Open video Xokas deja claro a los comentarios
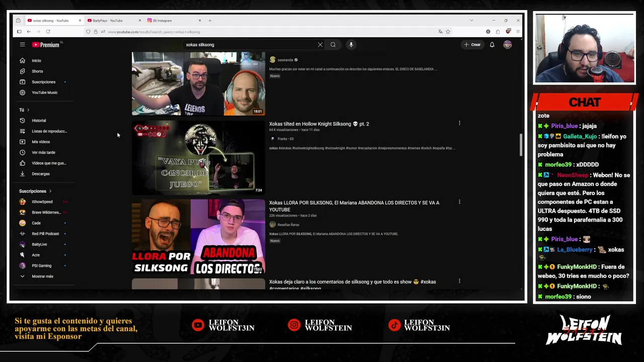 (352, 285)
